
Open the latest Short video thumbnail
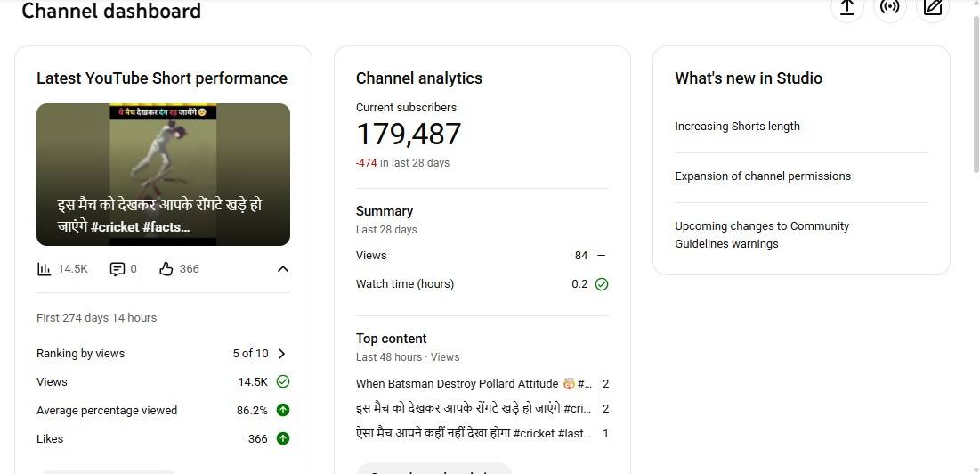[x=163, y=175]
